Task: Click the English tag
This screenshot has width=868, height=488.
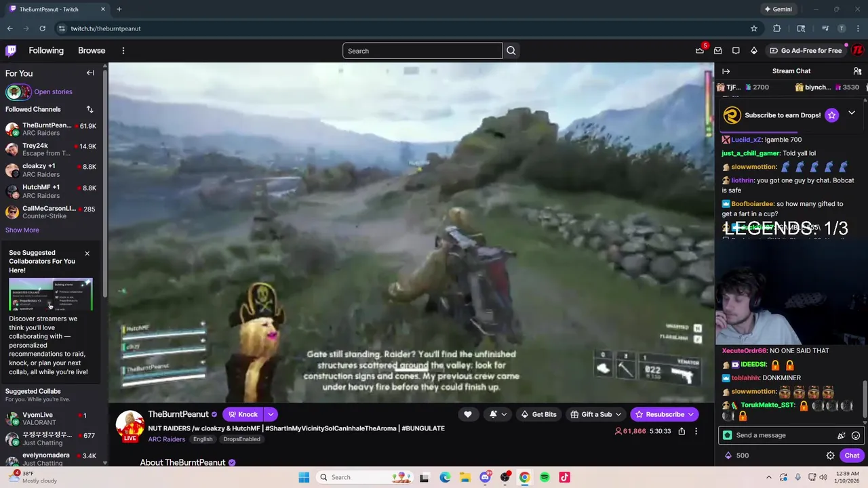Action: 203,439
